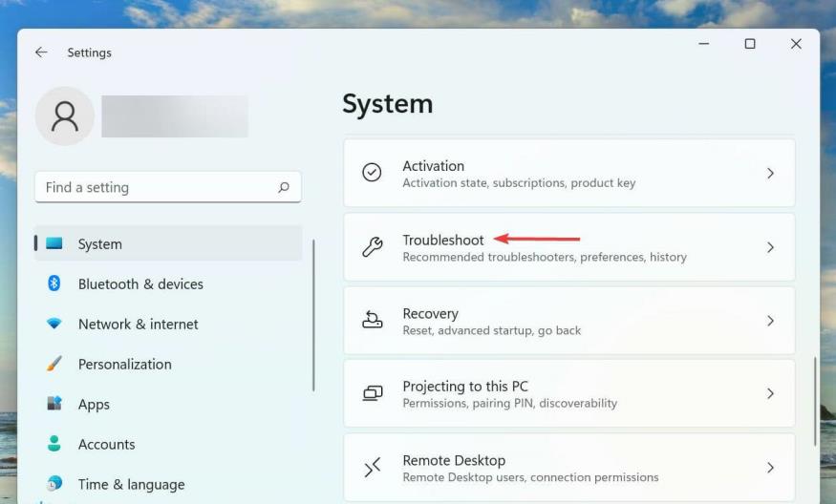Click the blurred account name
The image size is (836, 504).
pos(175,116)
